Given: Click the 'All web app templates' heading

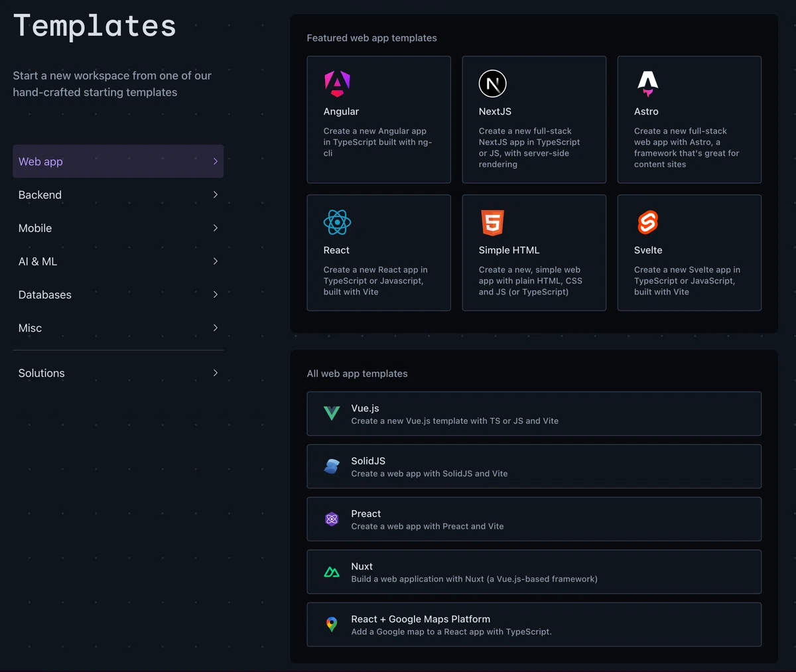Looking at the screenshot, I should click(x=357, y=373).
